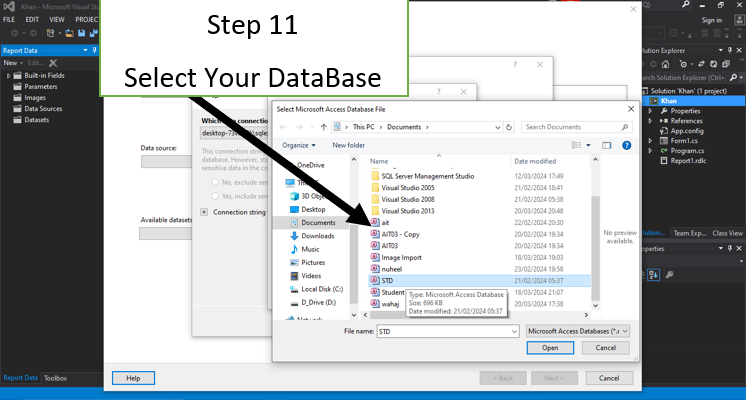Open the VIEW menu in Visual Studio
Screen dimensions: 746x400
coord(57,20)
